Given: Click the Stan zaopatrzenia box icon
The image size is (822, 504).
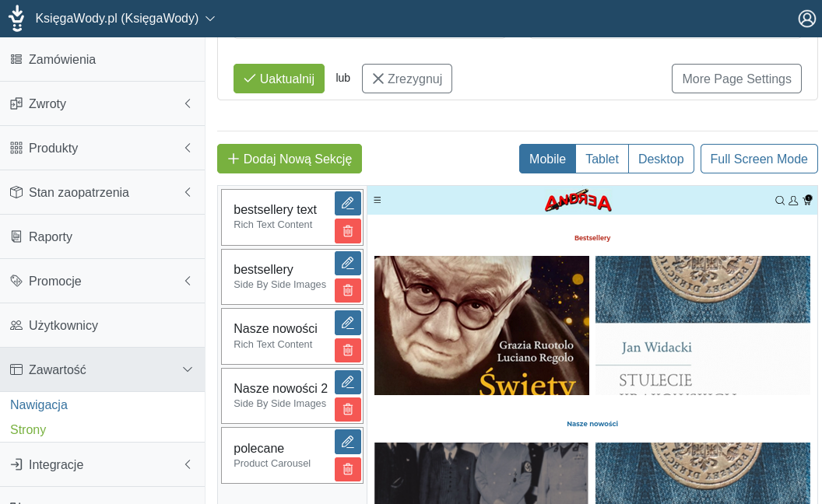Looking at the screenshot, I should click(x=16, y=192).
